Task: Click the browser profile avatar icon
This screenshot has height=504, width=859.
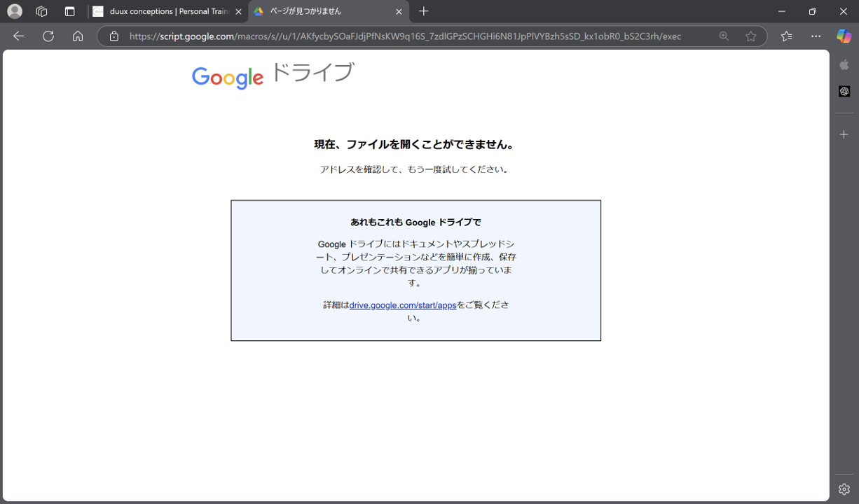Action: [x=14, y=11]
